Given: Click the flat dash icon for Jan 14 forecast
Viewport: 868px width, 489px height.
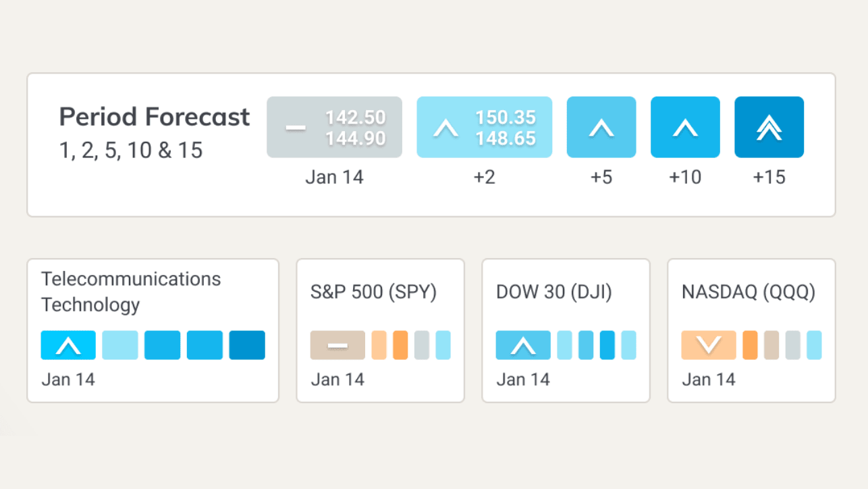Looking at the screenshot, I should [x=296, y=127].
